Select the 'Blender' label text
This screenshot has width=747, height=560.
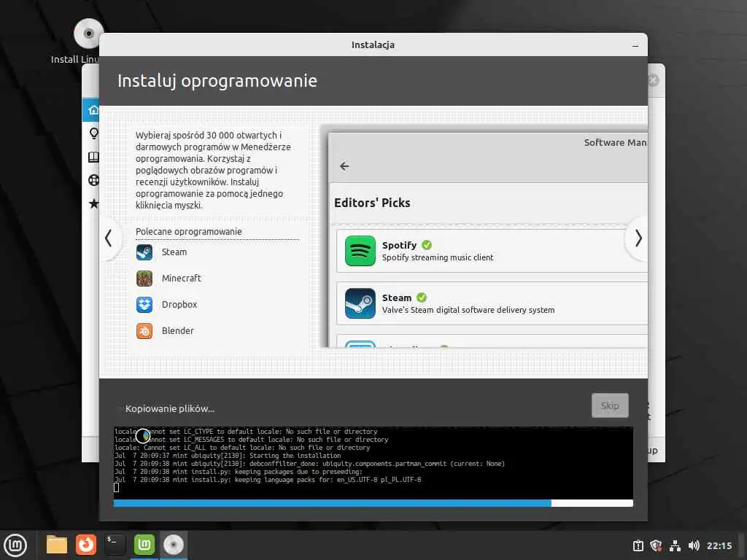pos(178,330)
